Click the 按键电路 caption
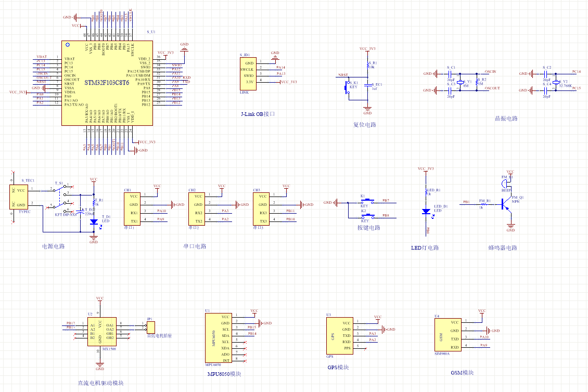 click(369, 228)
